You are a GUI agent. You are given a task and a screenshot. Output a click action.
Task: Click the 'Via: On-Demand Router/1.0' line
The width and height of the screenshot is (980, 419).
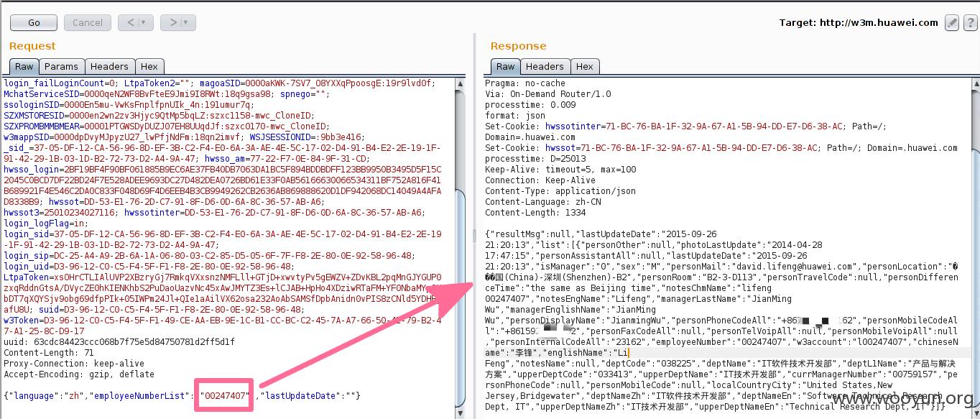(x=548, y=94)
